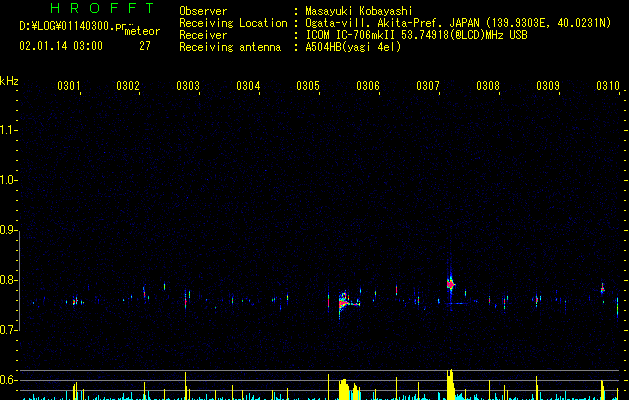Click the strong meteor echo after 0307

pos(450,284)
